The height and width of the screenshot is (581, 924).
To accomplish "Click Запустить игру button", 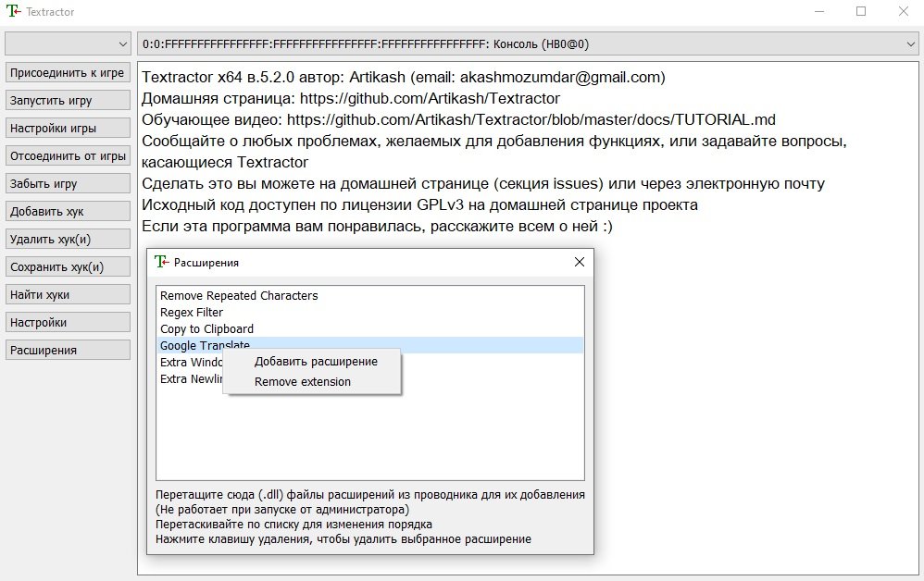I will [68, 100].
